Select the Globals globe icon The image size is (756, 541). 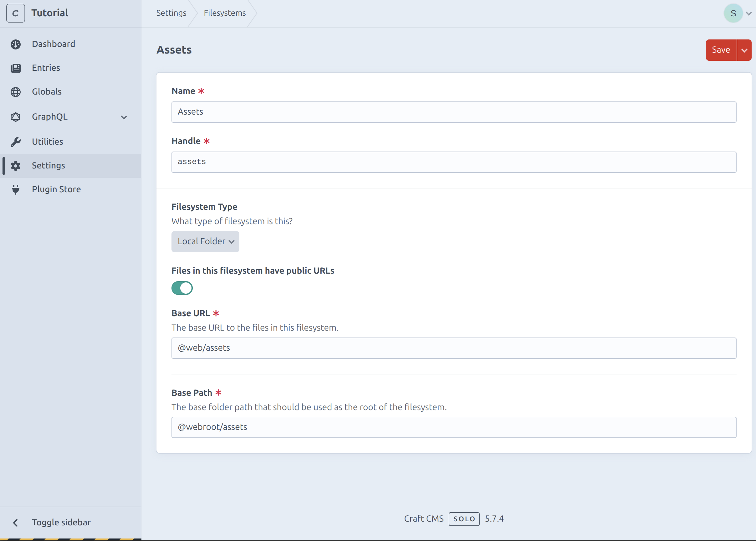coord(16,92)
